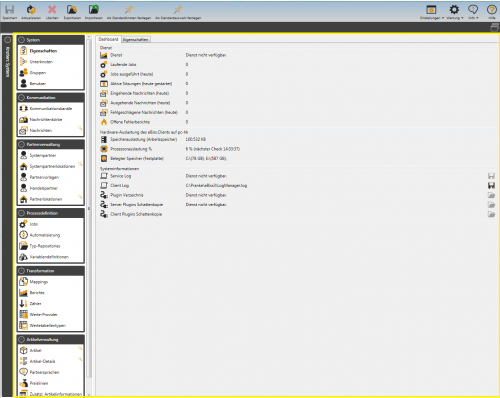
Task: Open Zähler in the Transformation group
Action: point(35,304)
